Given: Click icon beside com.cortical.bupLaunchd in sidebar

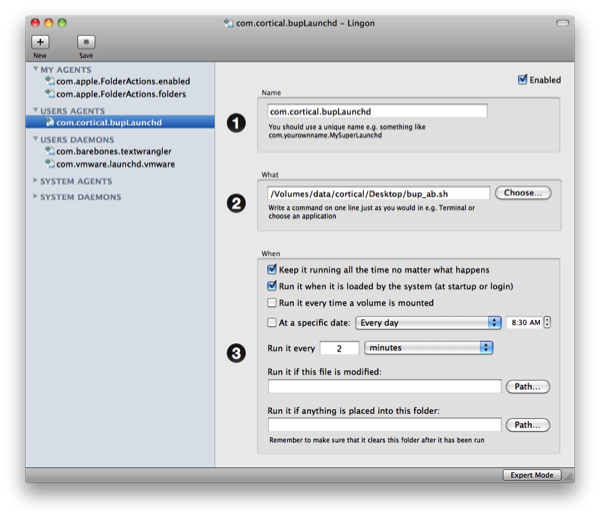Looking at the screenshot, I should click(x=50, y=122).
